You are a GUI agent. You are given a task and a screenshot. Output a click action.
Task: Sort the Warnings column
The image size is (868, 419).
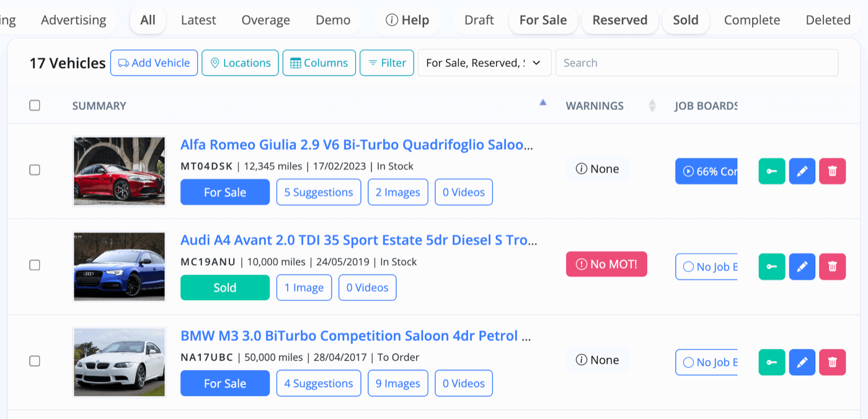[652, 106]
